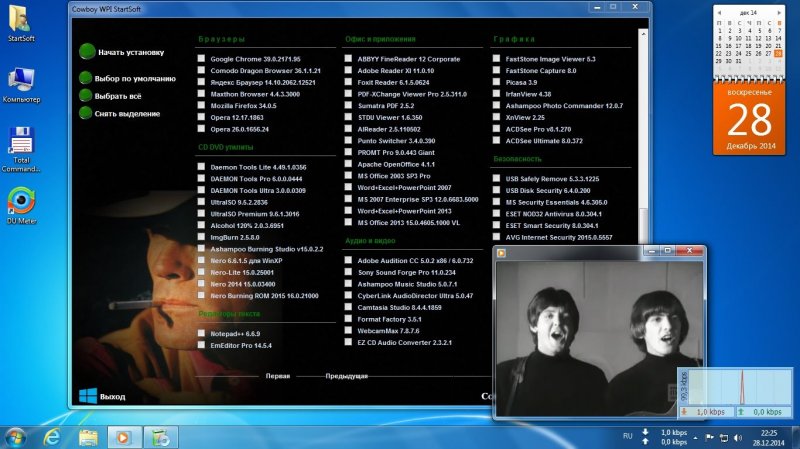Check Google Chrome 39.0.2171.95 checkbox

tap(201, 58)
